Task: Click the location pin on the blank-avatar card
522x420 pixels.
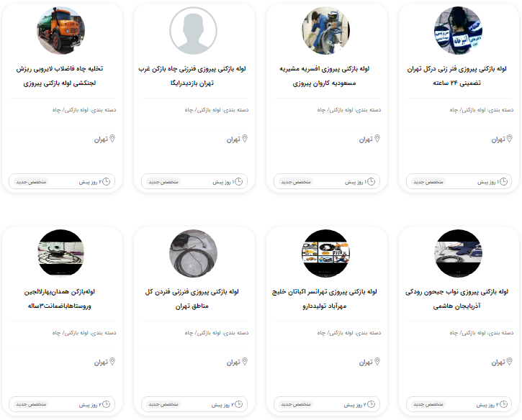Action: point(245,139)
